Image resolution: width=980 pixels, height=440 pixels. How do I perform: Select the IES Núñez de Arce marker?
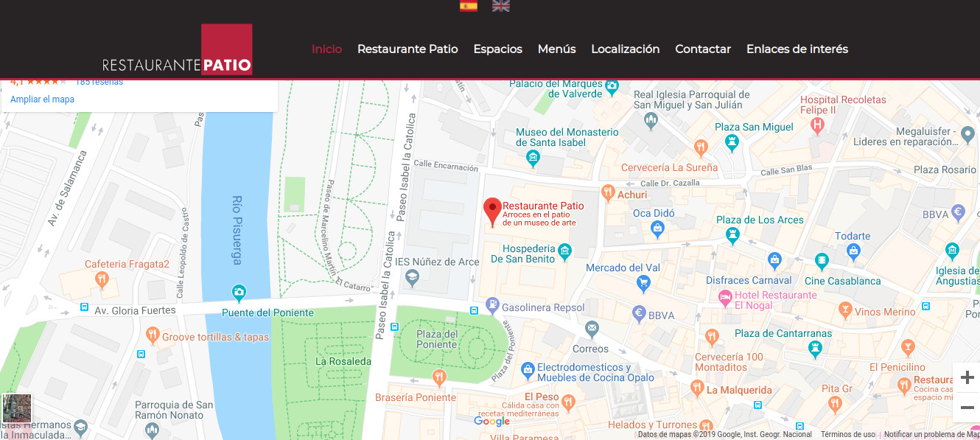click(x=412, y=278)
